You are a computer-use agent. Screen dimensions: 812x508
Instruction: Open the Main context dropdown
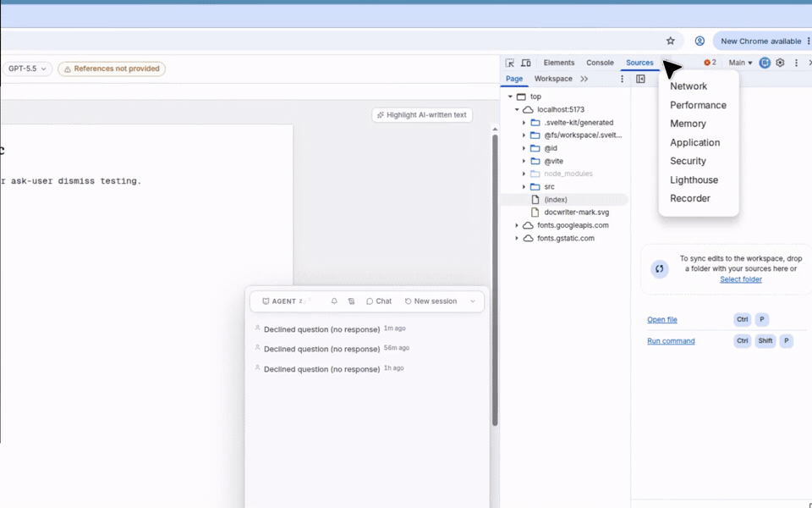click(x=740, y=63)
